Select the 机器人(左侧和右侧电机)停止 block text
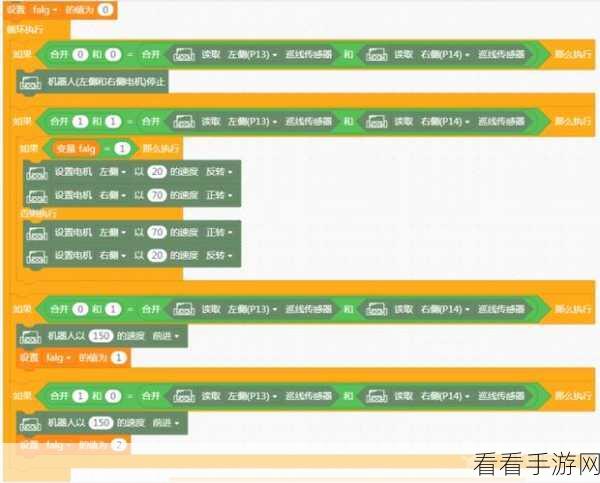The width and height of the screenshot is (600, 483). click(106, 82)
